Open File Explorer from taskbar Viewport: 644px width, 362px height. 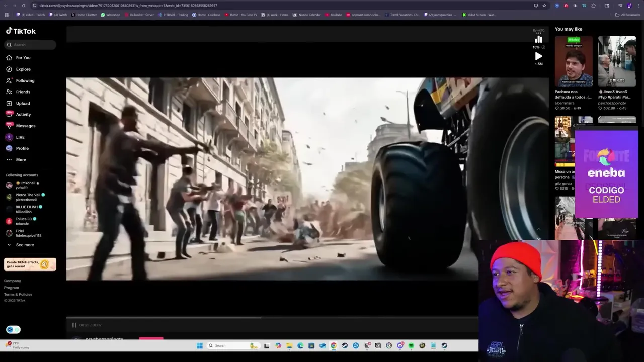(x=289, y=346)
